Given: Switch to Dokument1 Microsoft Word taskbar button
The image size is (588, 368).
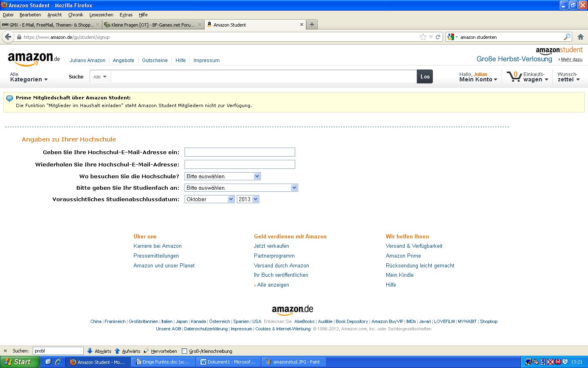Looking at the screenshot, I should [229, 362].
